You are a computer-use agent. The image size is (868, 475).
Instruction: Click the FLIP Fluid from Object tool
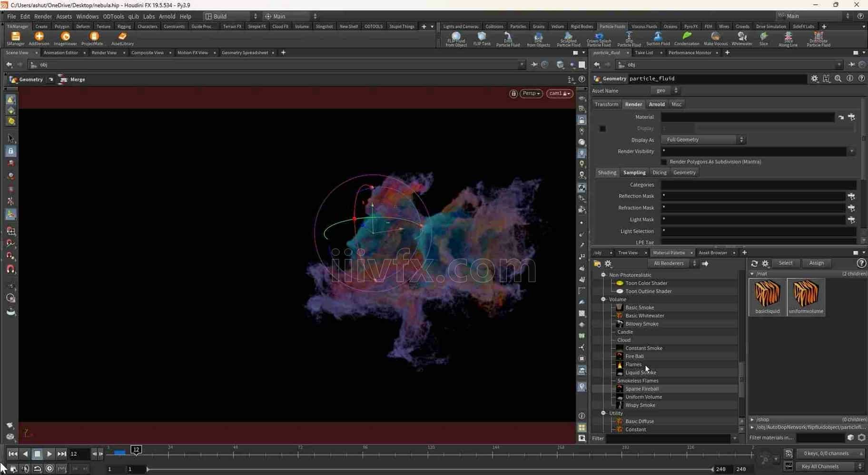pos(456,39)
